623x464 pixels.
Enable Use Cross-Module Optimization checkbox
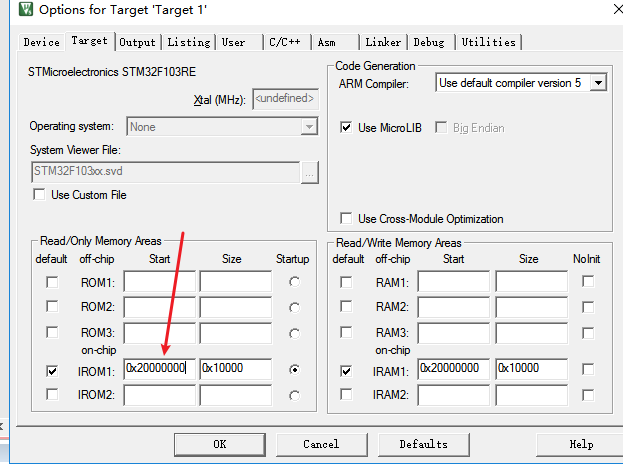[x=346, y=218]
